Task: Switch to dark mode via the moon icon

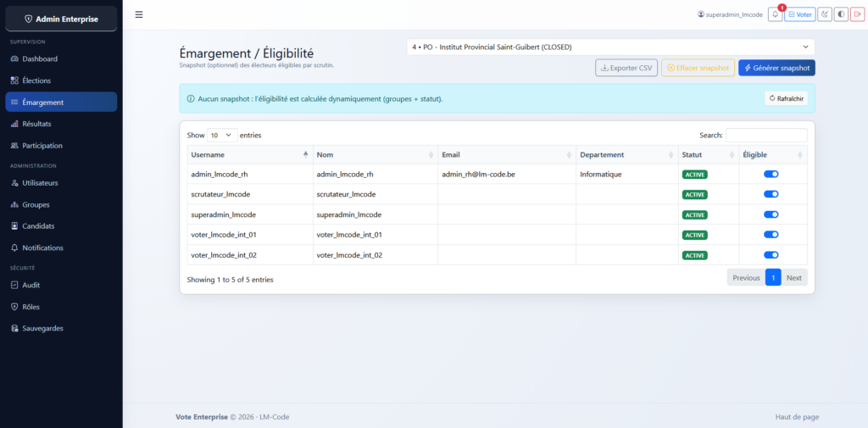Action: coord(824,14)
